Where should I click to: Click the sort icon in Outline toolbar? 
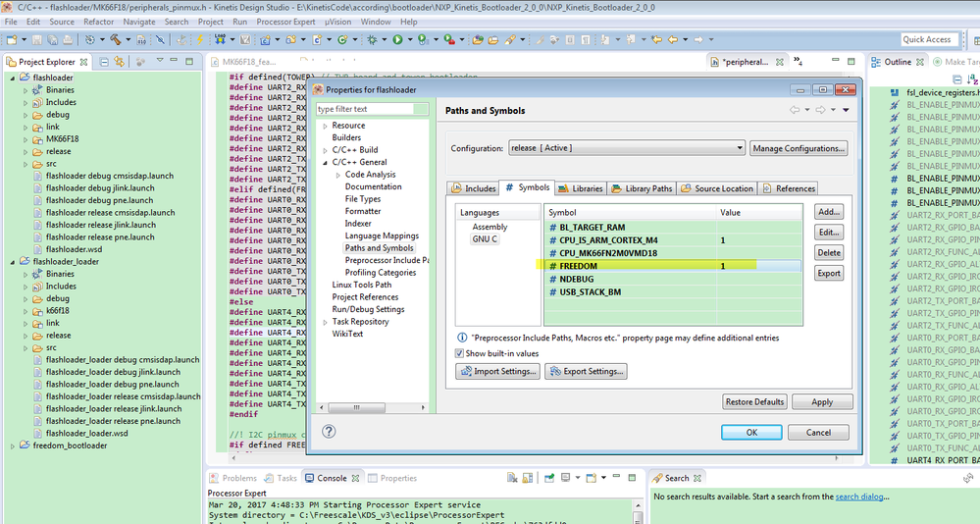971,79
